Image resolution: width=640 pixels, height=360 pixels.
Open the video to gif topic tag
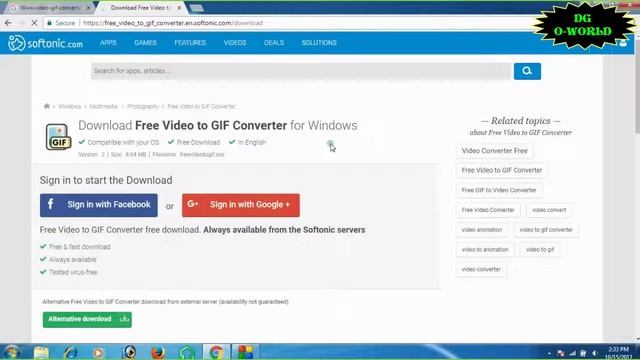[x=540, y=249]
